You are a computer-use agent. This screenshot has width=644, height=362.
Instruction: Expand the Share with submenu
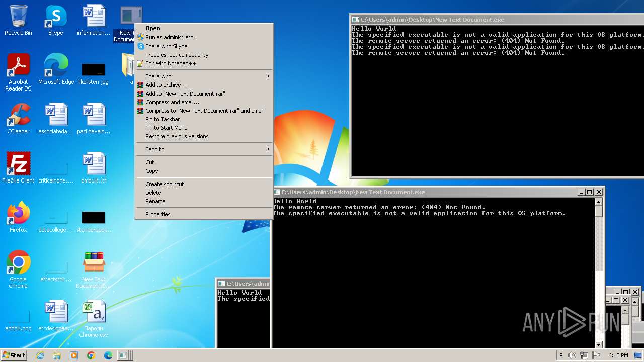coord(204,76)
